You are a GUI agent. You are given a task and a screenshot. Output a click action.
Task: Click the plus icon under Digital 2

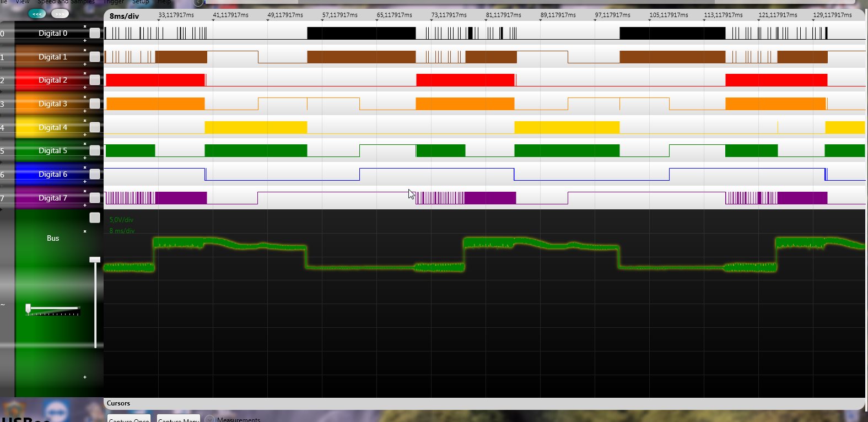pyautogui.click(x=85, y=88)
